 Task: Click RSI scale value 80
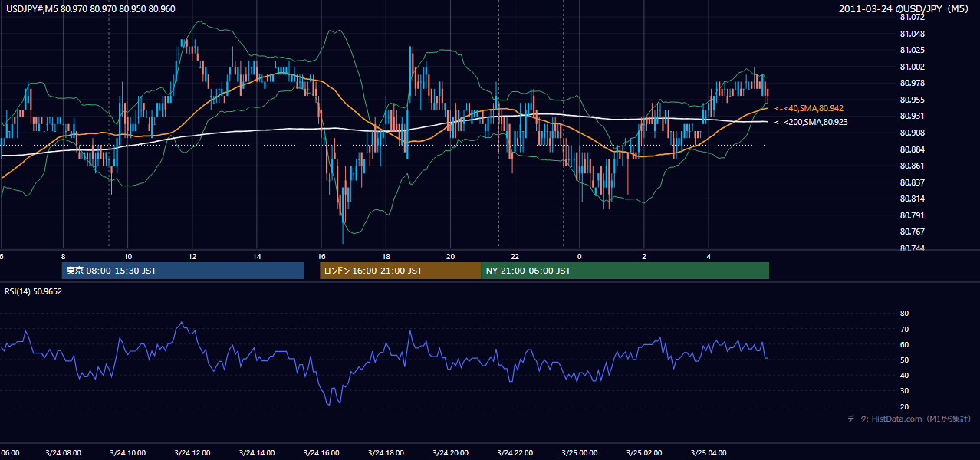pos(904,314)
